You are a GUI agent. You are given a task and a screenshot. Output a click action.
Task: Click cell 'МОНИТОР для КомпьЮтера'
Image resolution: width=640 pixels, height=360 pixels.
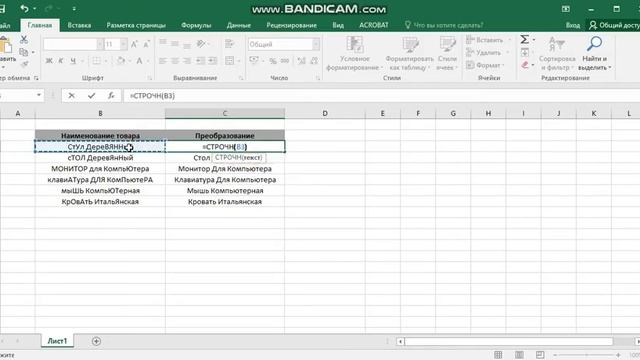100,169
